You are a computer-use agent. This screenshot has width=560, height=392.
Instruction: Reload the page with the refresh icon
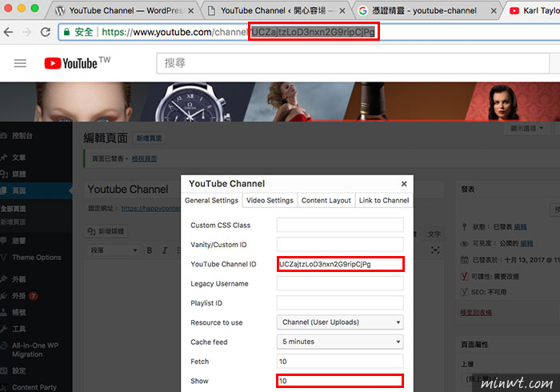[x=46, y=32]
